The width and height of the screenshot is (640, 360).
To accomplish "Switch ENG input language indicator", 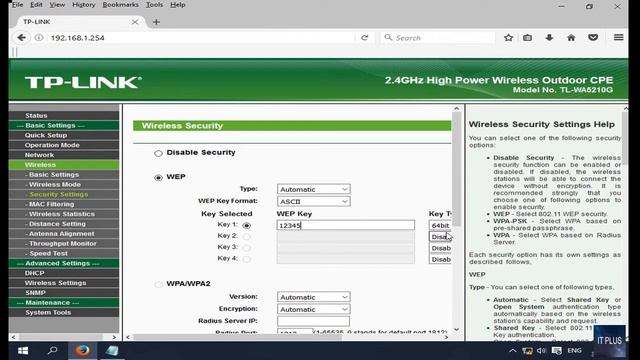I will [x=574, y=351].
